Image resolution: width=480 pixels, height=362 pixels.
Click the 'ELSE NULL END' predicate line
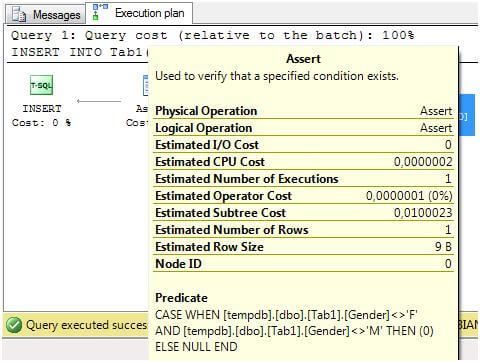click(x=196, y=347)
